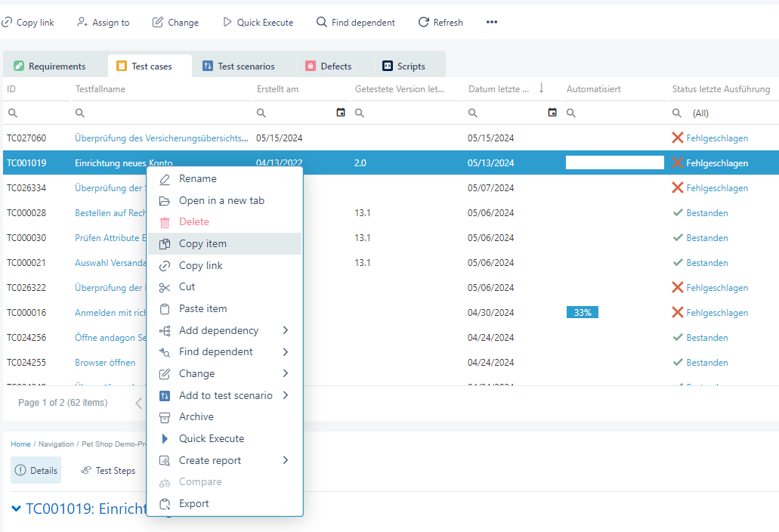
Task: Click Find dependent in the top toolbar
Action: pos(355,23)
